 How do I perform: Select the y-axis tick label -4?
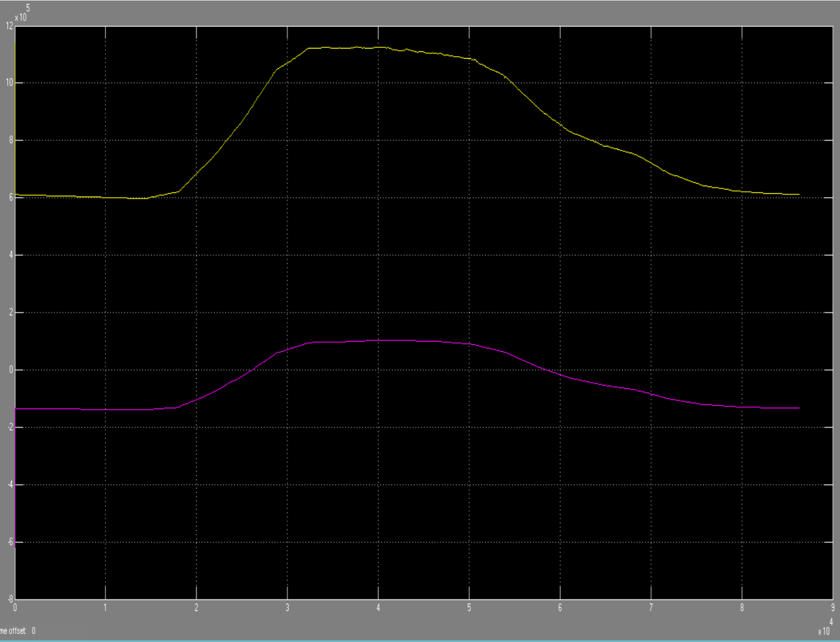tap(9, 485)
